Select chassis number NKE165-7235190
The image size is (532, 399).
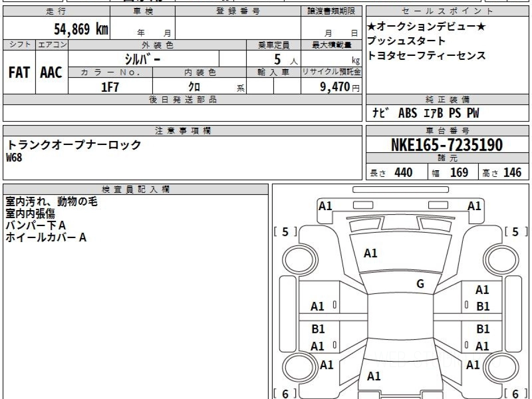pyautogui.click(x=448, y=145)
